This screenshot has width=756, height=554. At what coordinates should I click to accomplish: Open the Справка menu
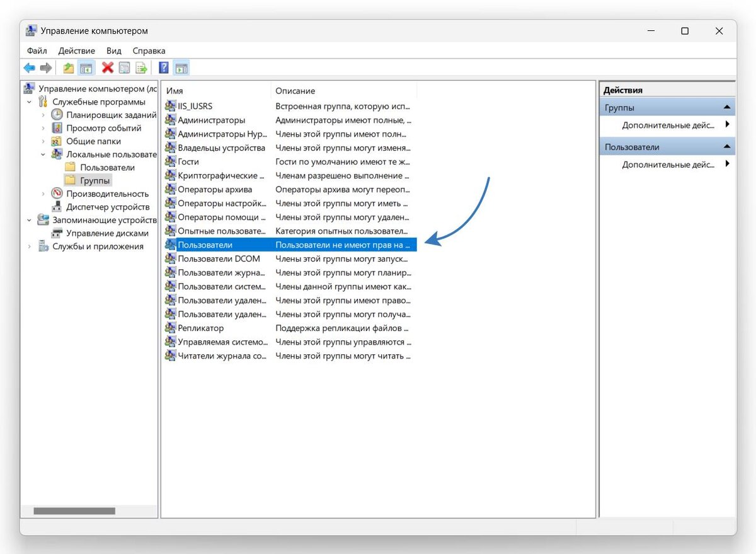(149, 50)
